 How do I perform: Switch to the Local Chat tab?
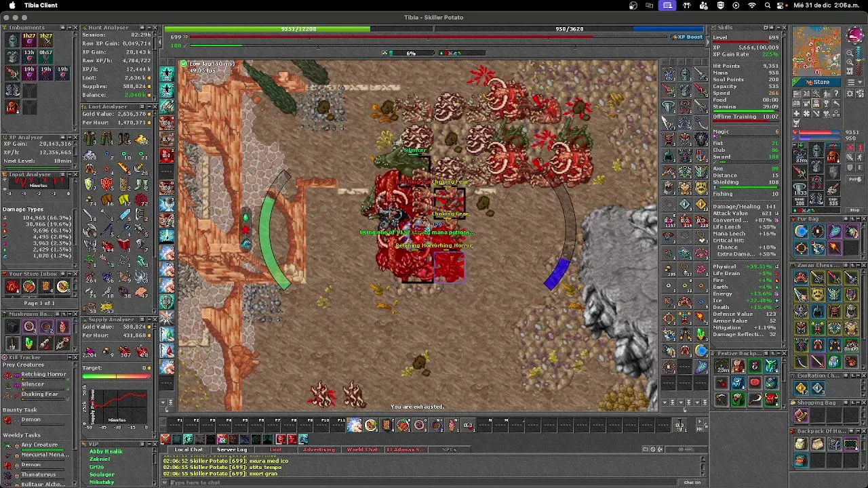189,450
